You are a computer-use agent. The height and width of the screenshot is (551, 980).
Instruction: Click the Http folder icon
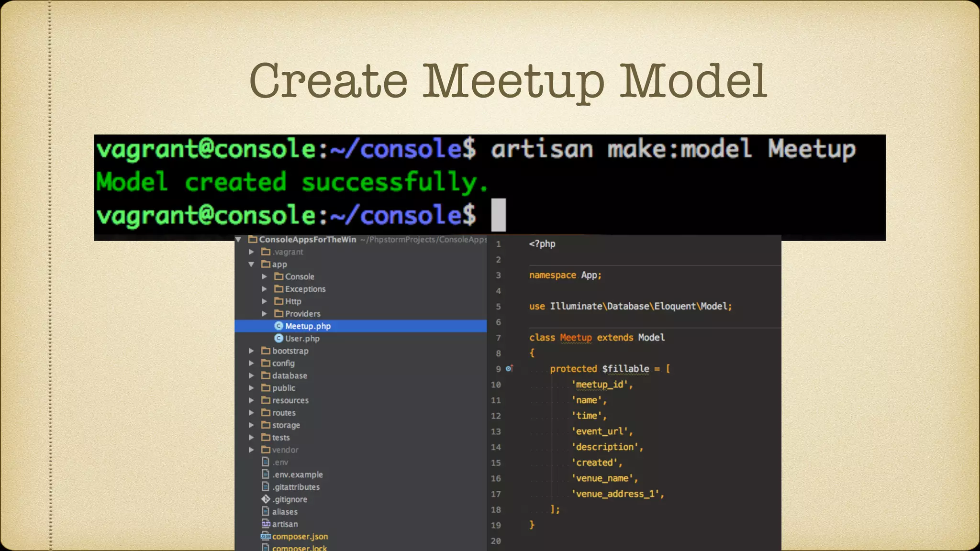(278, 301)
